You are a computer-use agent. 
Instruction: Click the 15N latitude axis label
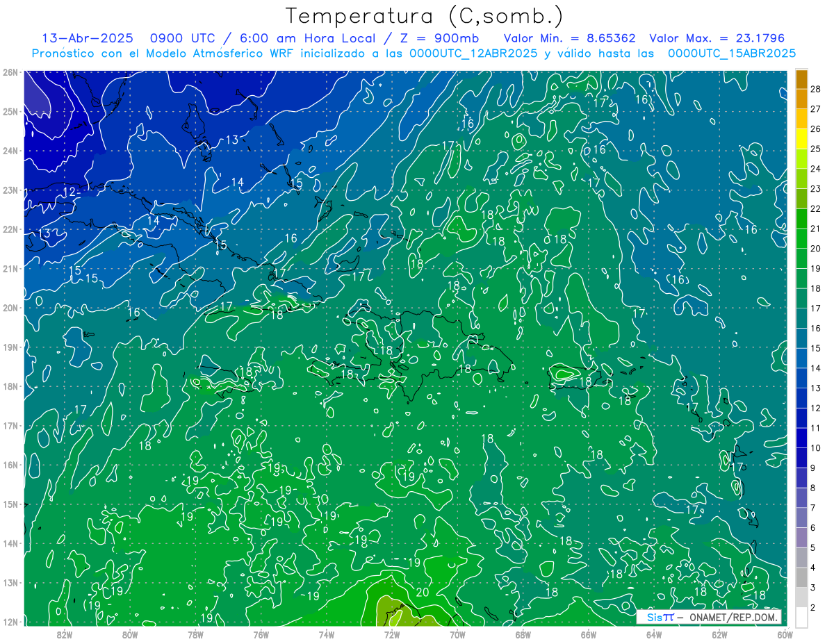pyautogui.click(x=10, y=504)
